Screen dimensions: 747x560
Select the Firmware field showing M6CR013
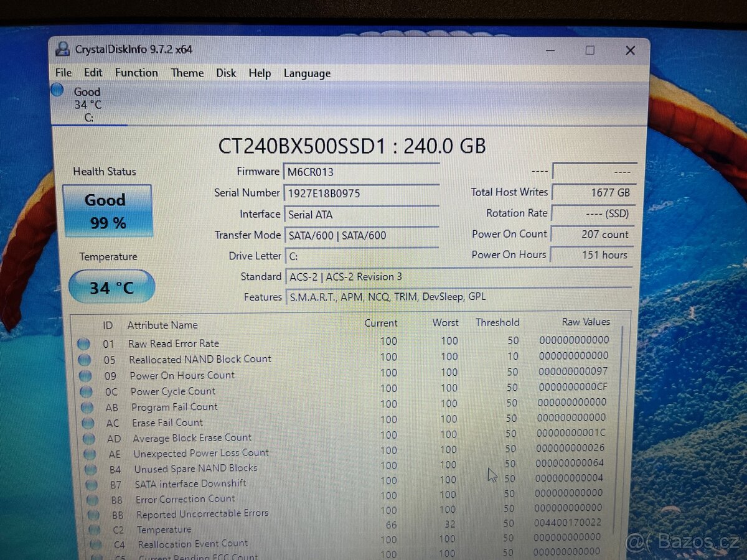click(x=362, y=172)
